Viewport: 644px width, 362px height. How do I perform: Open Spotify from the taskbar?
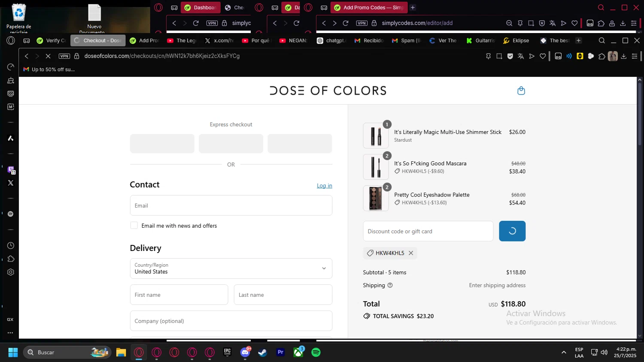click(316, 352)
